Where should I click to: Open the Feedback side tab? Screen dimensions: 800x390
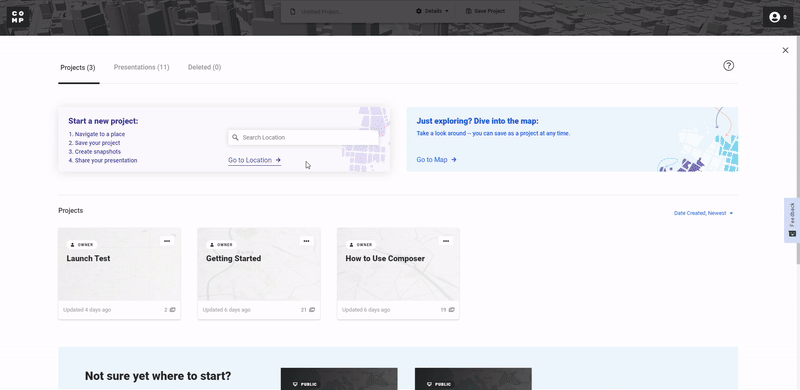(x=792, y=220)
